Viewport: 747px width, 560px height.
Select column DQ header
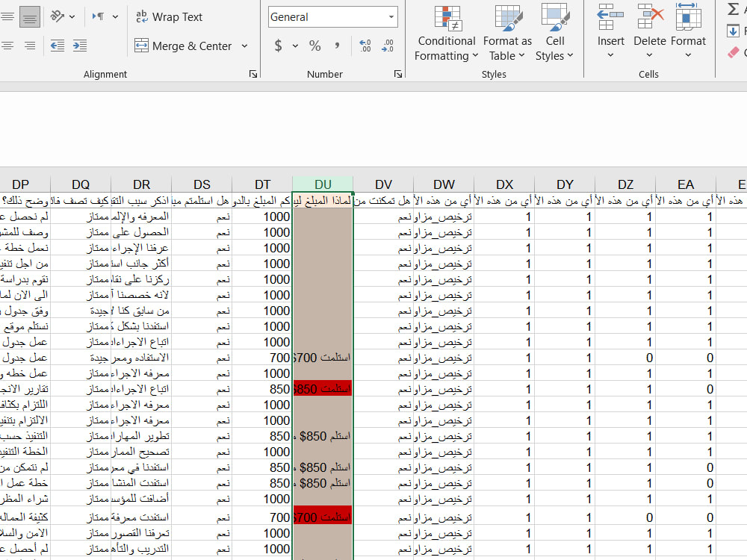pos(81,184)
